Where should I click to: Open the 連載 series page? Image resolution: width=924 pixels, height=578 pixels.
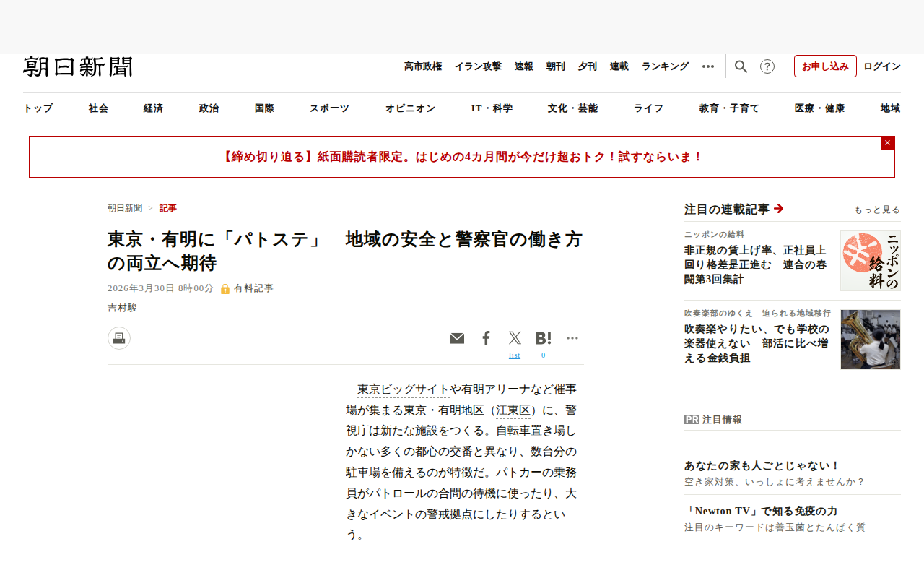click(x=619, y=66)
